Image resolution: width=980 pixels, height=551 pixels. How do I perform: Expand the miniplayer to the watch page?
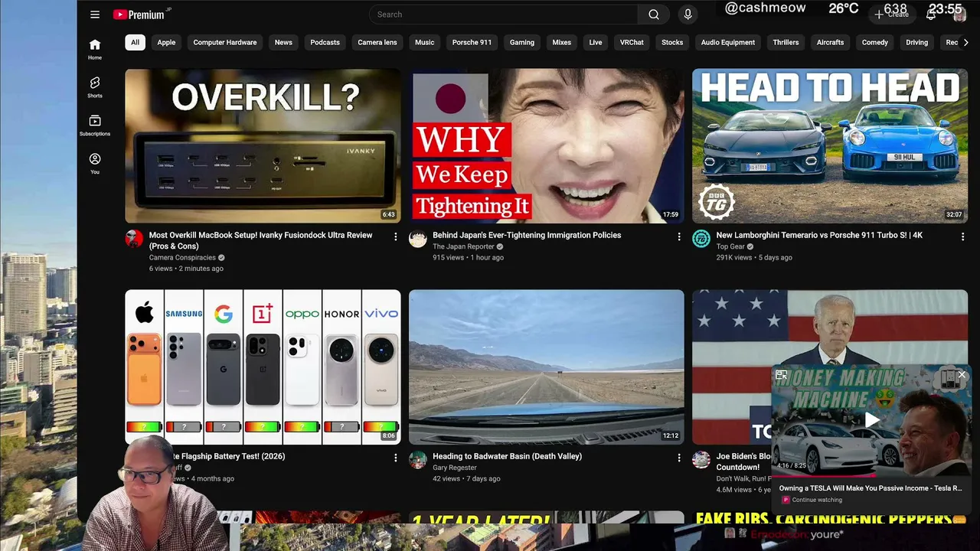click(x=781, y=375)
